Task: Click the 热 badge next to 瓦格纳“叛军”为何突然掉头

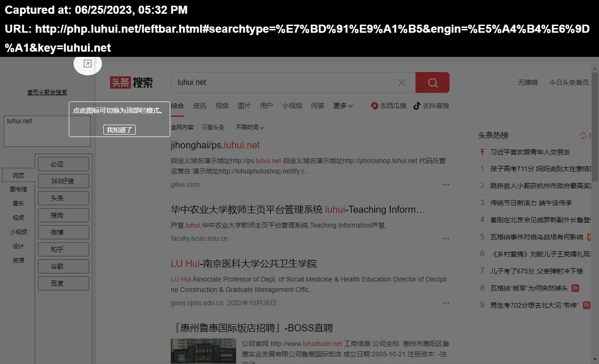Action: click(x=575, y=288)
